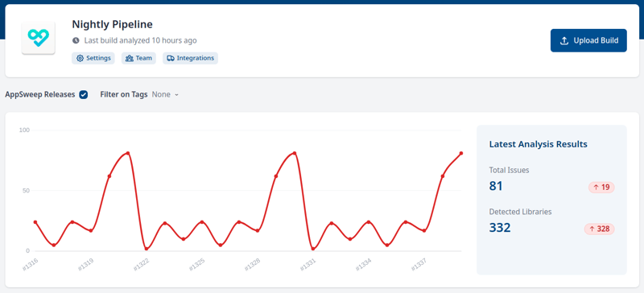Viewport: 644px width, 293px height.
Task: Click the chevron next to None
Action: (176, 95)
